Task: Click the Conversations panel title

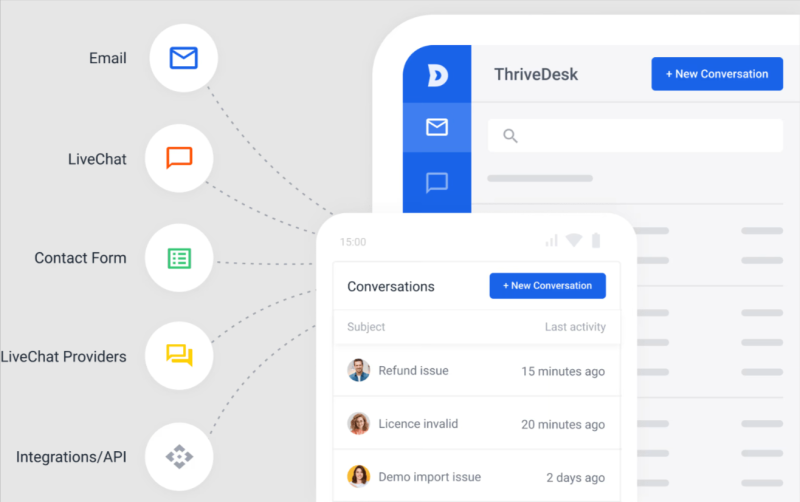Action: (391, 286)
